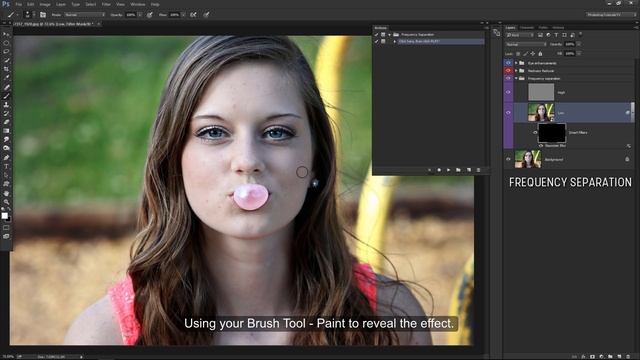
Task: Select the Magic Wand tool
Action: [x=6, y=60]
